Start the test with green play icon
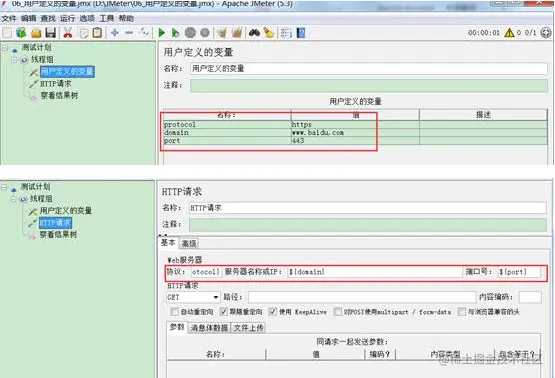555x378 pixels. coord(162,33)
